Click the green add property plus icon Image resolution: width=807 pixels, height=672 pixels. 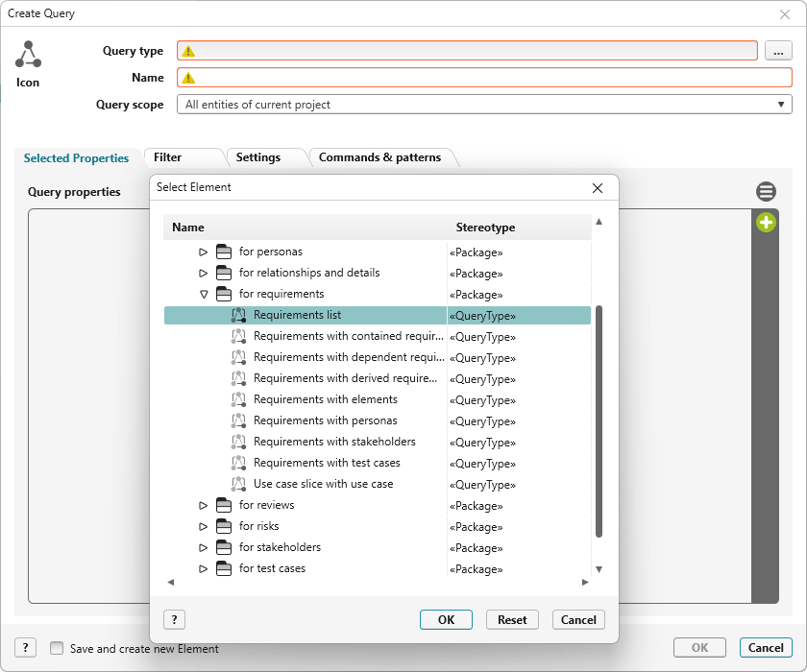766,223
